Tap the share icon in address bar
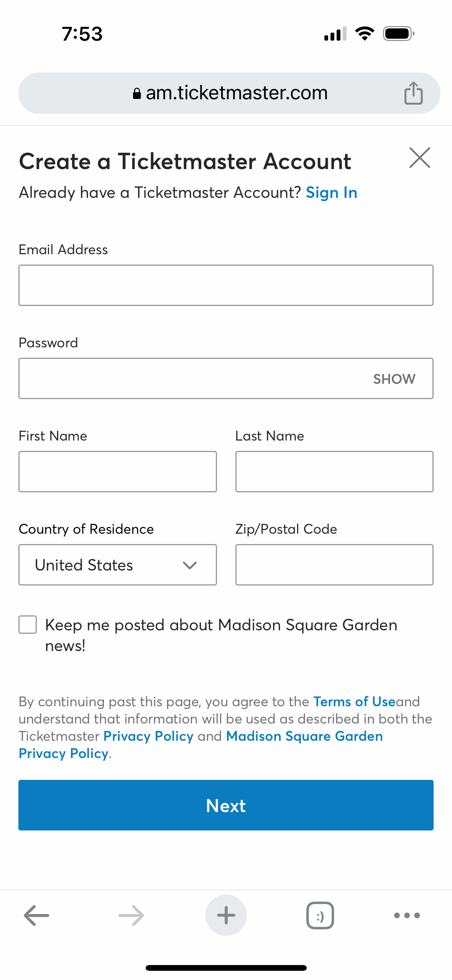452x980 pixels. pos(413,93)
